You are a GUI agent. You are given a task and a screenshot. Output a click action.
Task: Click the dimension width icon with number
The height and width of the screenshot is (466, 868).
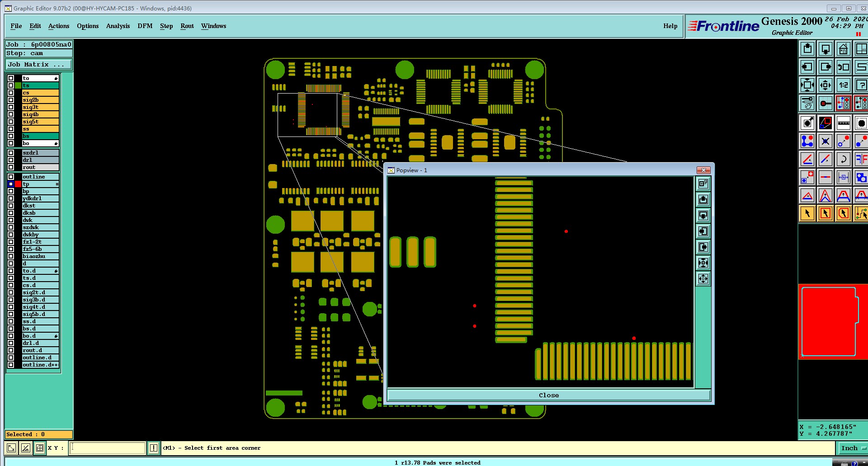844,177
